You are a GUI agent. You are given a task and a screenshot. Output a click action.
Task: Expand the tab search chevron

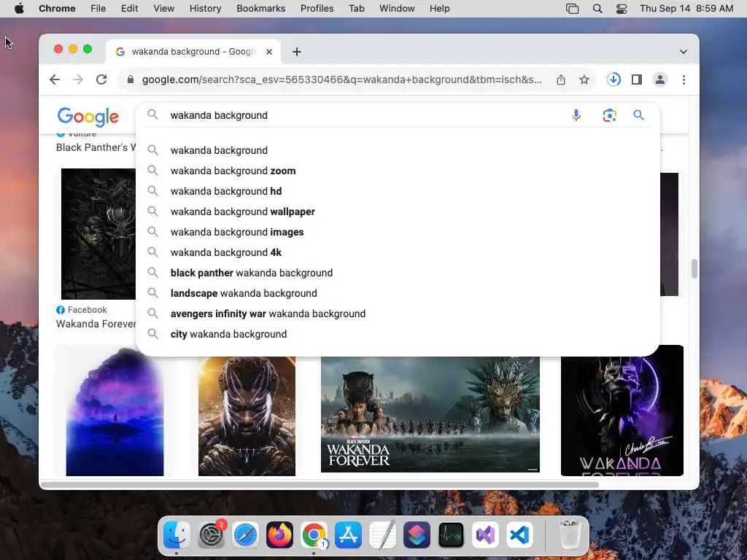tap(683, 52)
